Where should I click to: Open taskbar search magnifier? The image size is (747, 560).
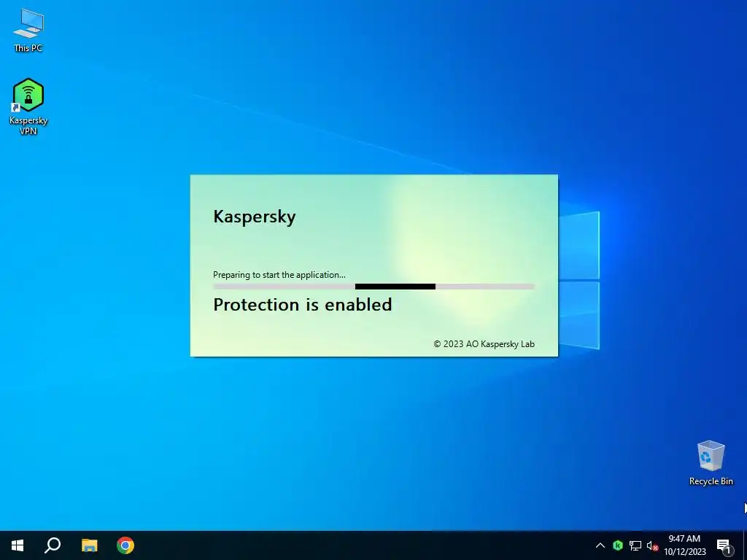click(53, 545)
